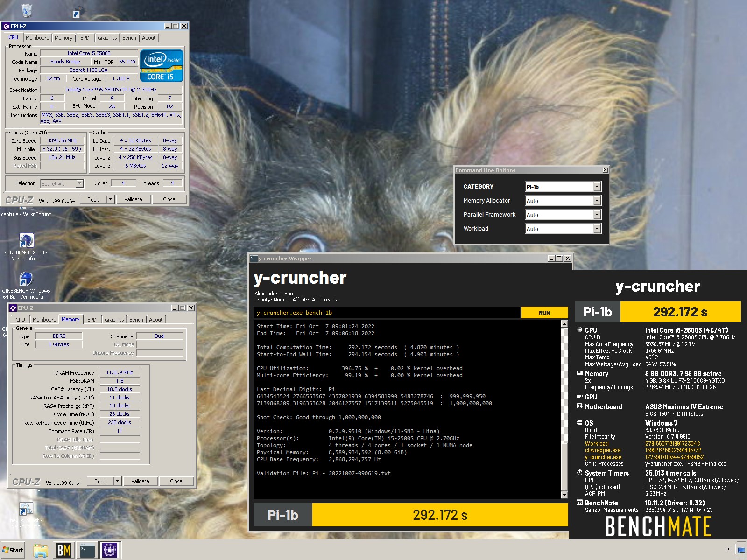Click the Start button on taskbar
The height and width of the screenshot is (560, 747).
tap(13, 550)
